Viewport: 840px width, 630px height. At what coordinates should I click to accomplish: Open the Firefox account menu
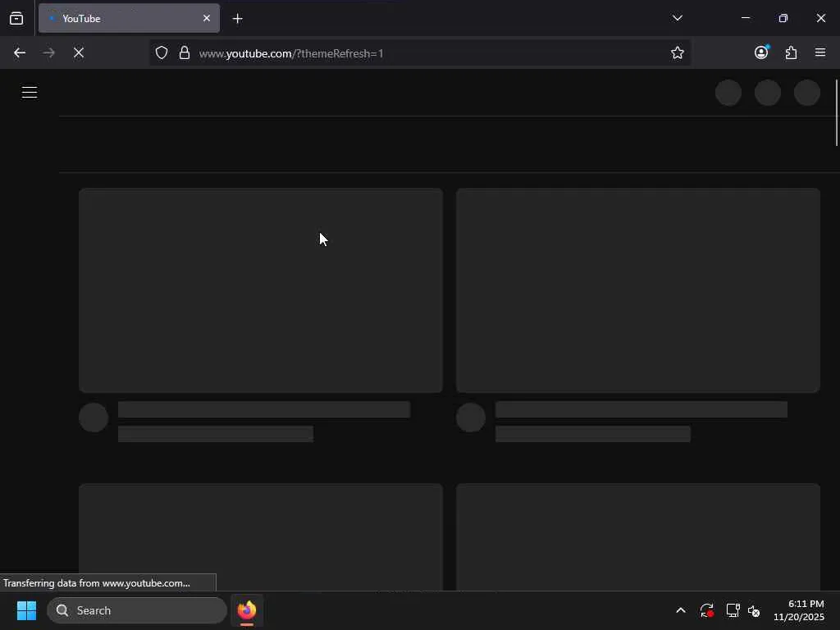point(761,52)
